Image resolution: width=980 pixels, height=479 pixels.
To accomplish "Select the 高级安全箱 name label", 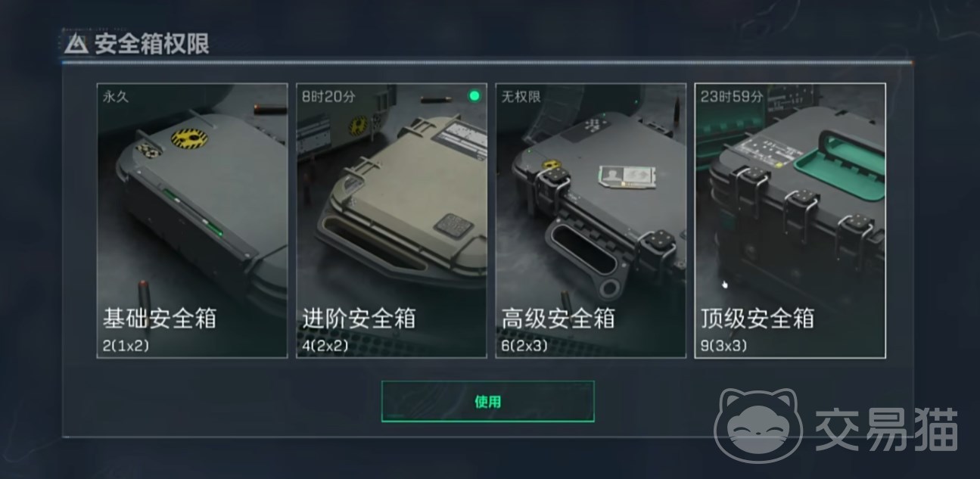I will pyautogui.click(x=558, y=318).
